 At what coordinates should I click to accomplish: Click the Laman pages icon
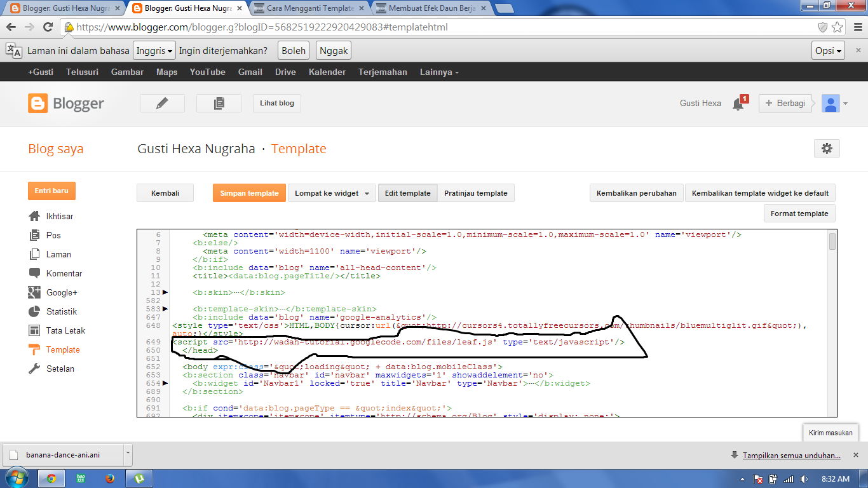pyautogui.click(x=34, y=254)
